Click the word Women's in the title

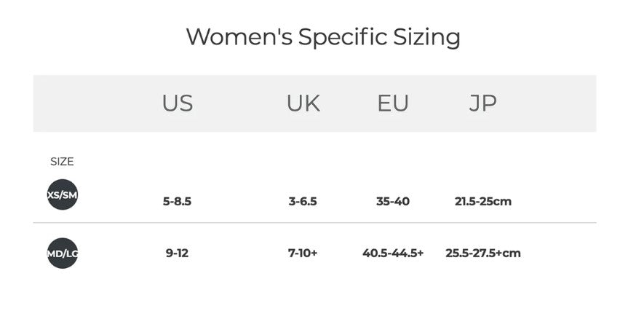tap(234, 36)
